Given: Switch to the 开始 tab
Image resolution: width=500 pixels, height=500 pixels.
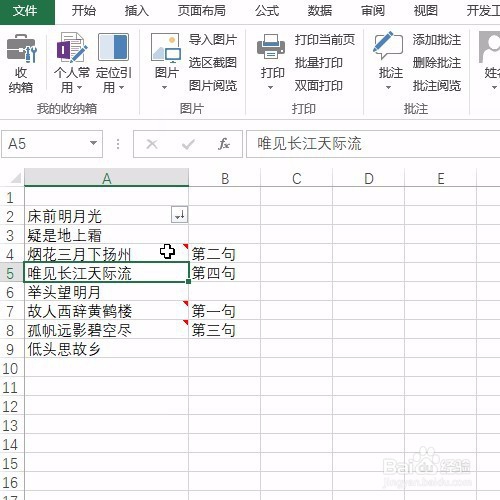Looking at the screenshot, I should click(84, 11).
